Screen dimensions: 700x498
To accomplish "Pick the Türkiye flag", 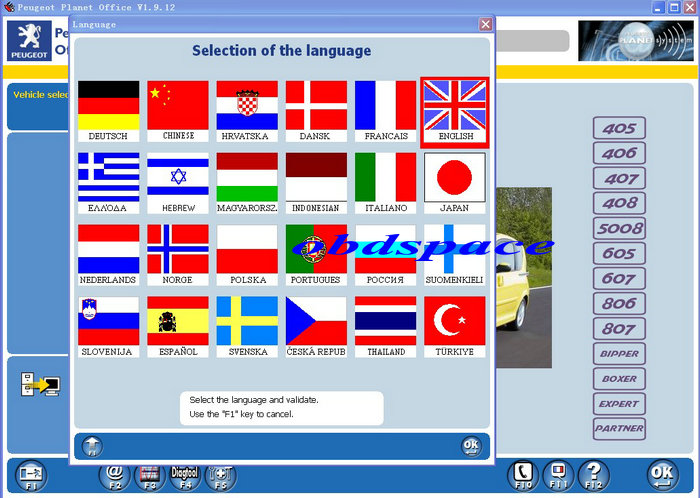I will pos(454,327).
